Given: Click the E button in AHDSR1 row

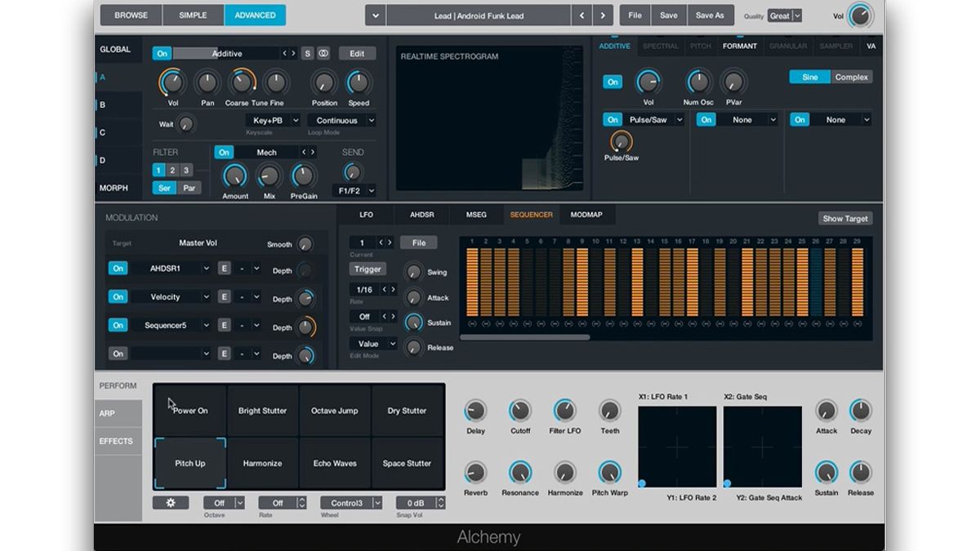Looking at the screenshot, I should [x=224, y=269].
